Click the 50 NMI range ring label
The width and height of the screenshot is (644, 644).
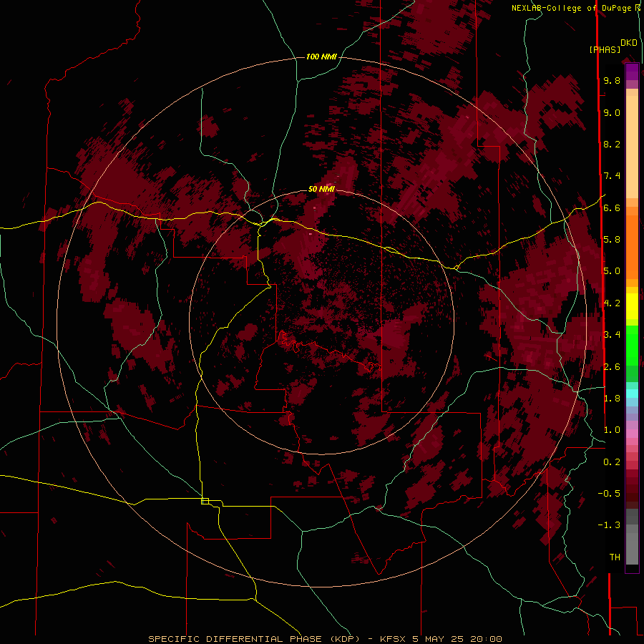[321, 189]
